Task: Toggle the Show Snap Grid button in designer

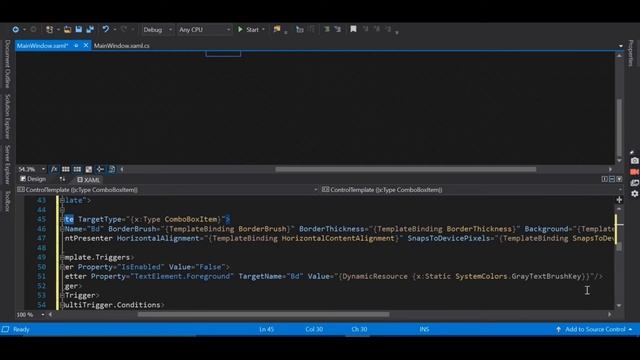Action: (x=65, y=169)
